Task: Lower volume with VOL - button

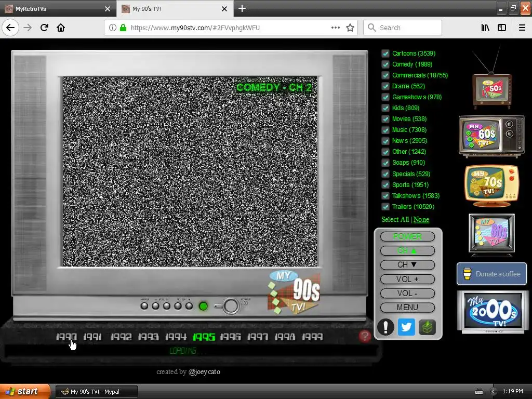Action: click(407, 293)
